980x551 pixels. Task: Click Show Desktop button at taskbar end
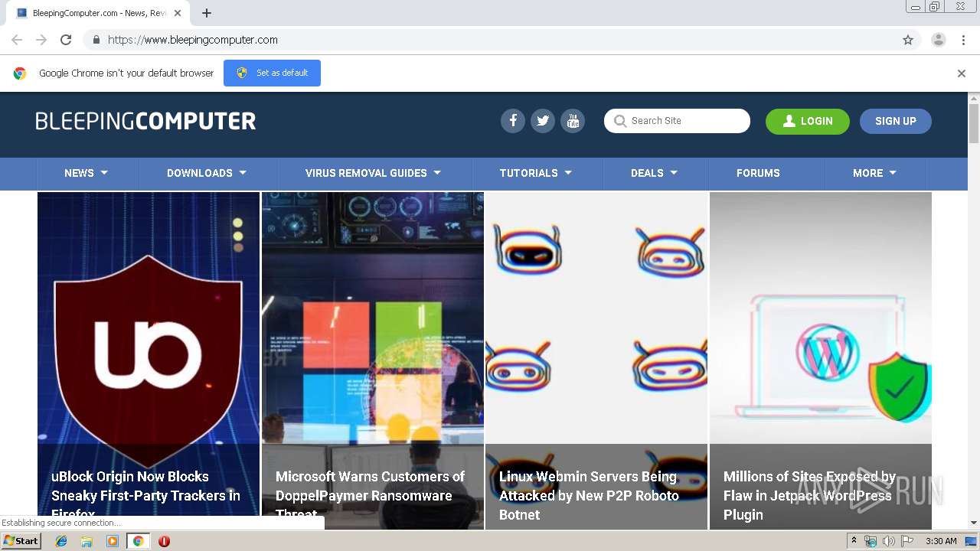pos(972,541)
